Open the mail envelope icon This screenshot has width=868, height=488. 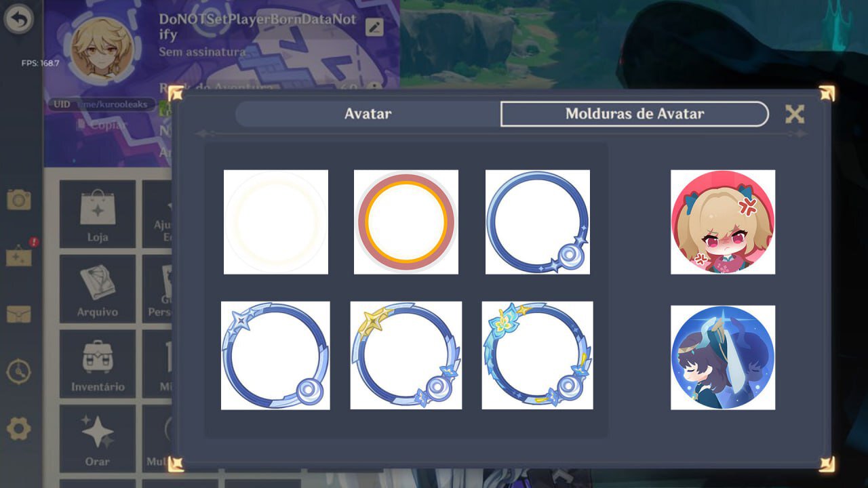[19, 314]
